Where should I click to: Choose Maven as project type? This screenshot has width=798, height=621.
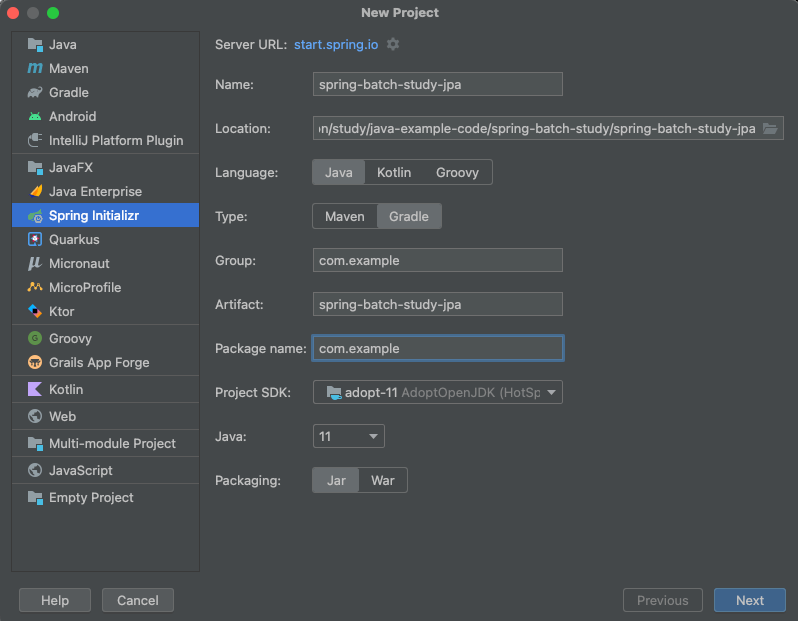coord(345,216)
